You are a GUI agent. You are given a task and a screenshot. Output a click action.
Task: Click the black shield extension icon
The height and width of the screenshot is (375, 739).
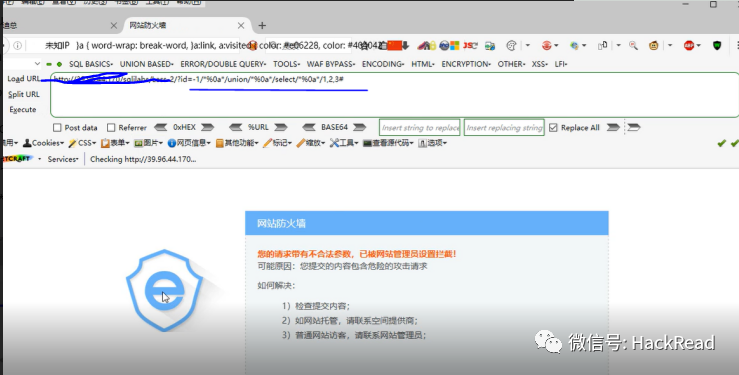coord(717,46)
